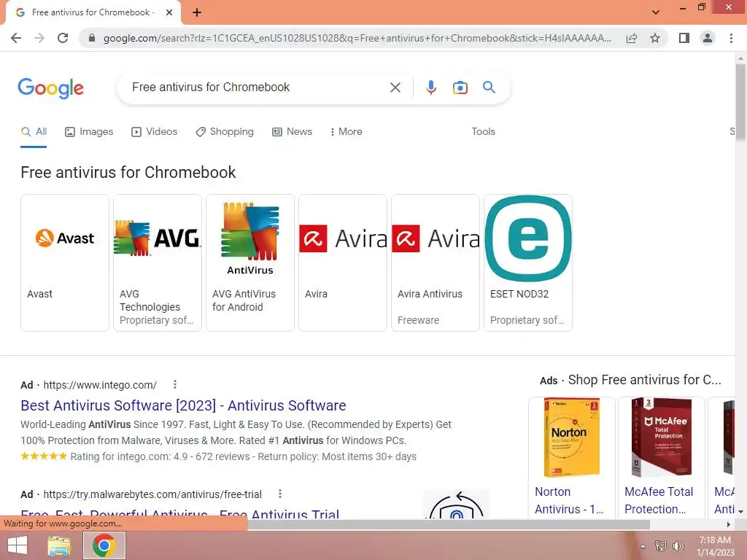Open the tab search chevron in title bar
The height and width of the screenshot is (560, 747).
656,12
